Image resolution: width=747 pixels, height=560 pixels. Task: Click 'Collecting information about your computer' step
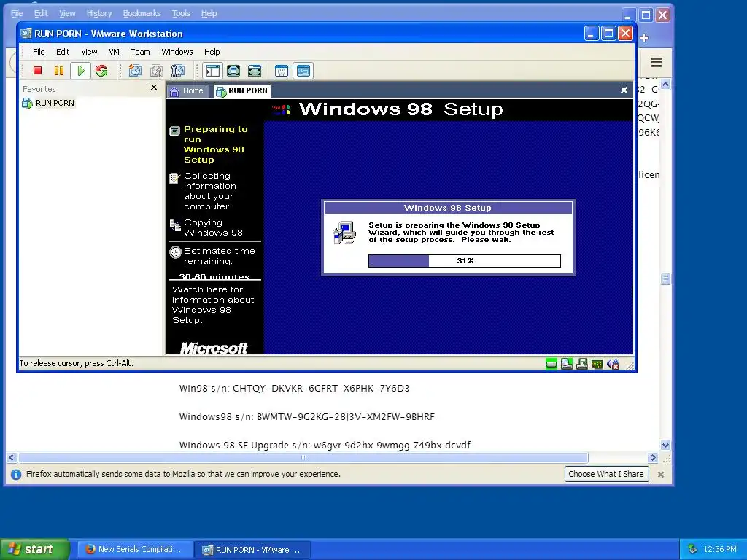209,191
